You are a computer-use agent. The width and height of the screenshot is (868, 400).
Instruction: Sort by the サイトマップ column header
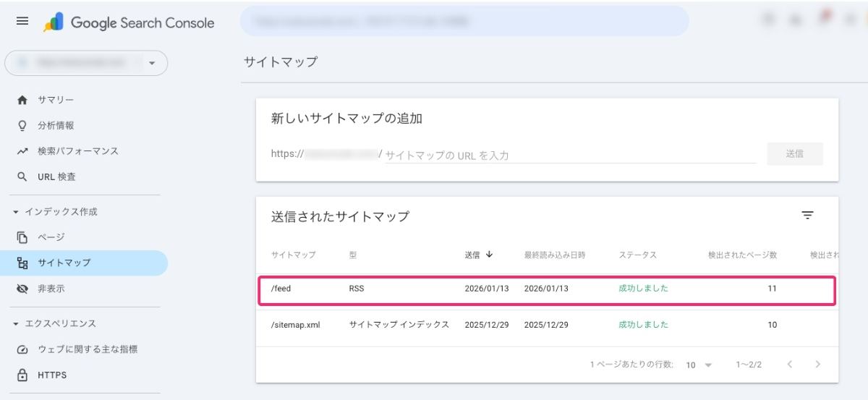click(x=294, y=255)
